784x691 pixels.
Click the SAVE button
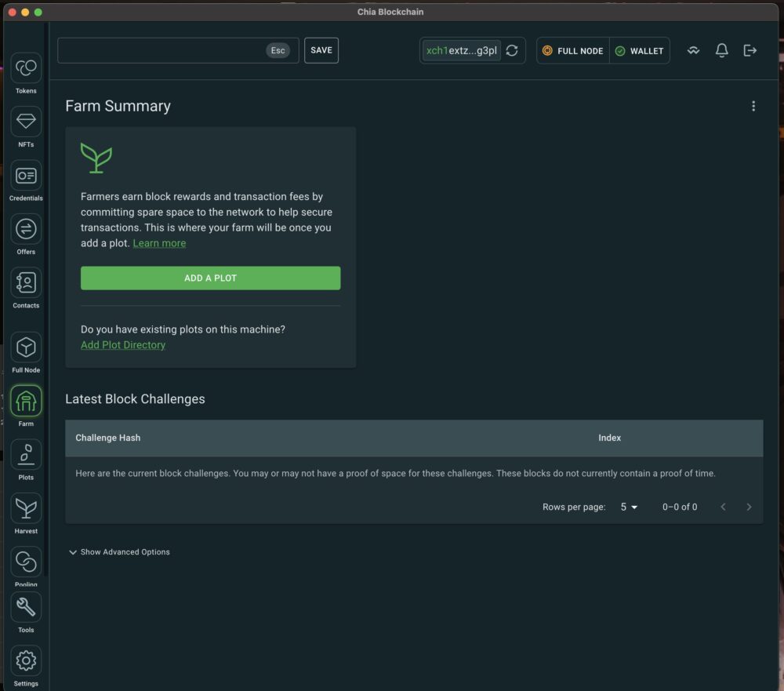[321, 50]
